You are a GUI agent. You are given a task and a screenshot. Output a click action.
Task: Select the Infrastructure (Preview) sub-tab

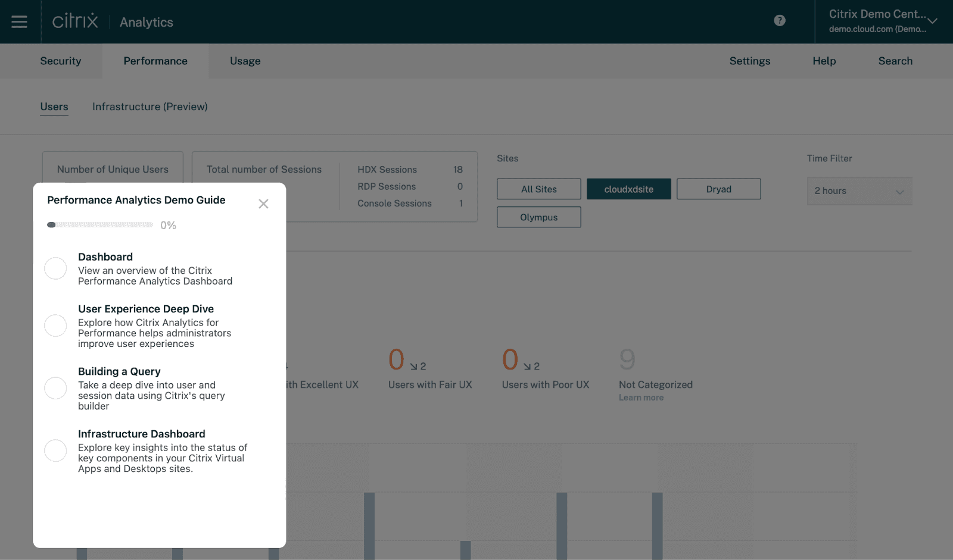point(150,107)
